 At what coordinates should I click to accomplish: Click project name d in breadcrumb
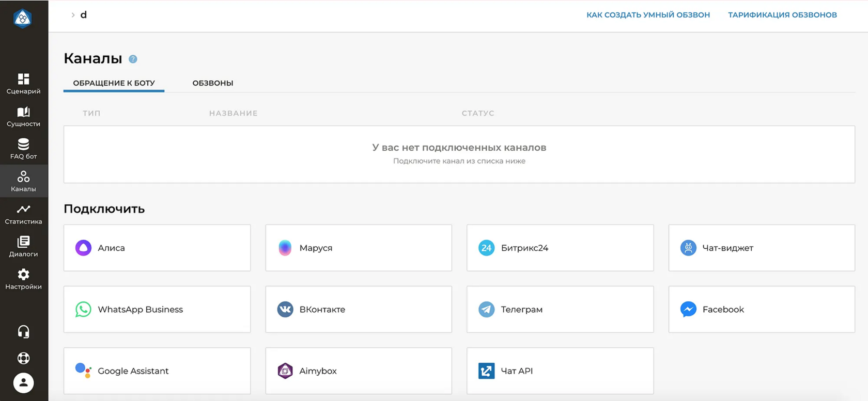84,15
